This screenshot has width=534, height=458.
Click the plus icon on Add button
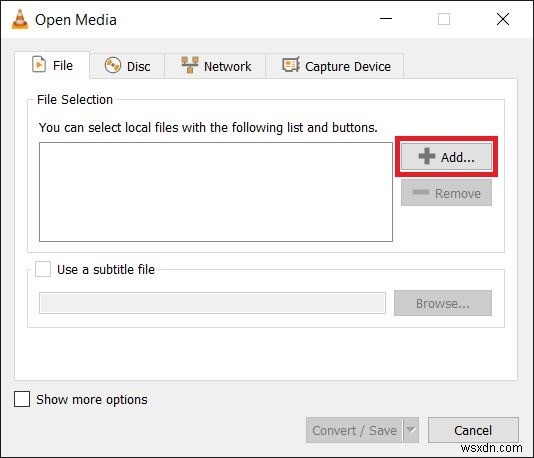427,156
